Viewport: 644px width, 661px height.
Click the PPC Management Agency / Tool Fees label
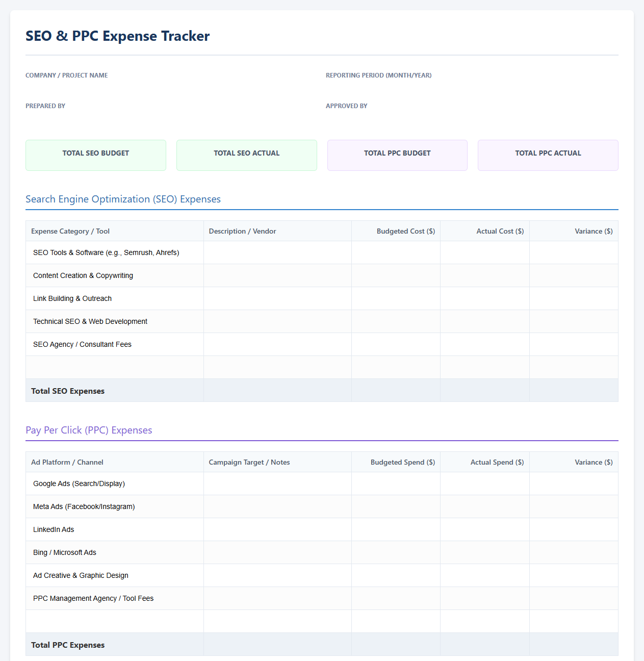click(93, 598)
